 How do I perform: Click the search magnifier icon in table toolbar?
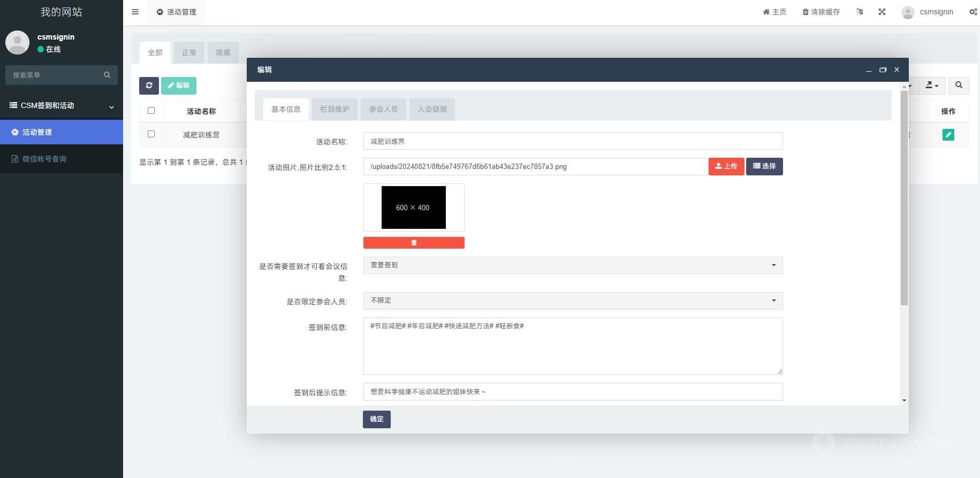point(959,86)
